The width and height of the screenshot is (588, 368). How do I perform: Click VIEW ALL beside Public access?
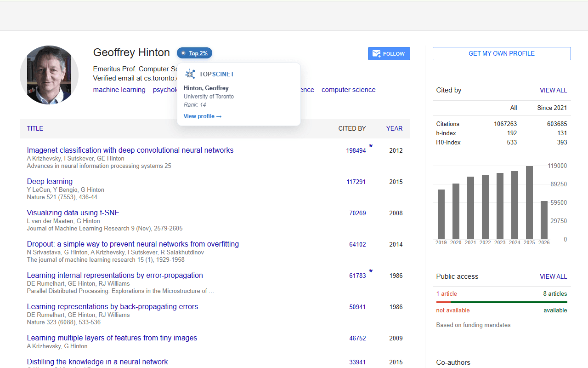pos(553,276)
